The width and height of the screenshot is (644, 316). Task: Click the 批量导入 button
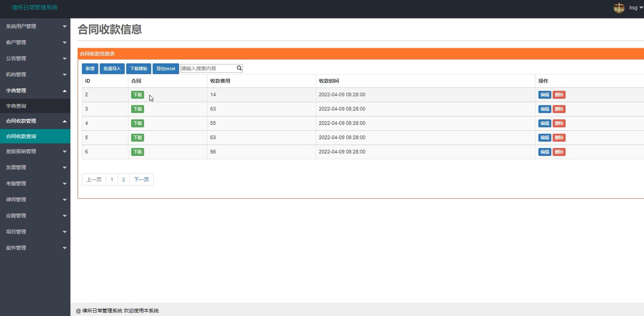(x=112, y=68)
